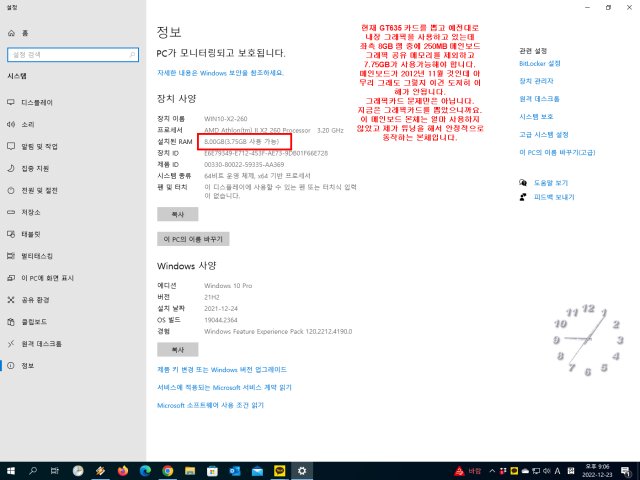Open 고급 시스템 설정 link
Viewport: 640px width, 480px height.
tap(544, 135)
